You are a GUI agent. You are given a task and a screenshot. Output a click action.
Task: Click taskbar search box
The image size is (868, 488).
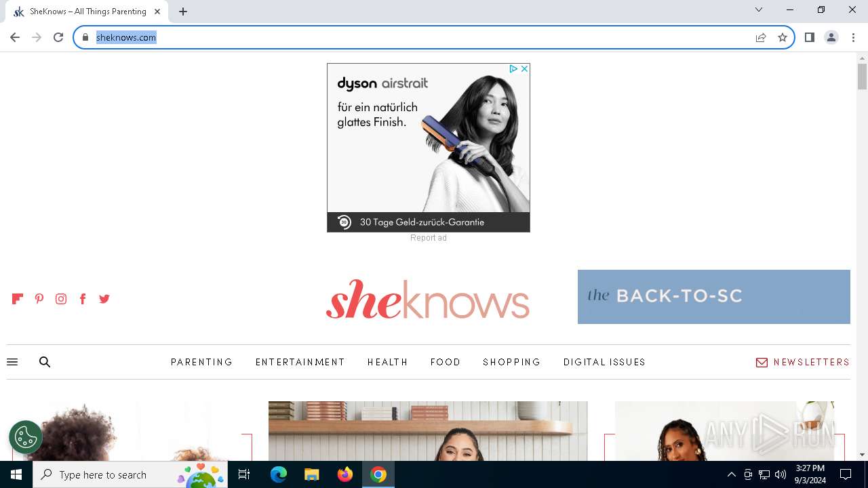[130, 474]
